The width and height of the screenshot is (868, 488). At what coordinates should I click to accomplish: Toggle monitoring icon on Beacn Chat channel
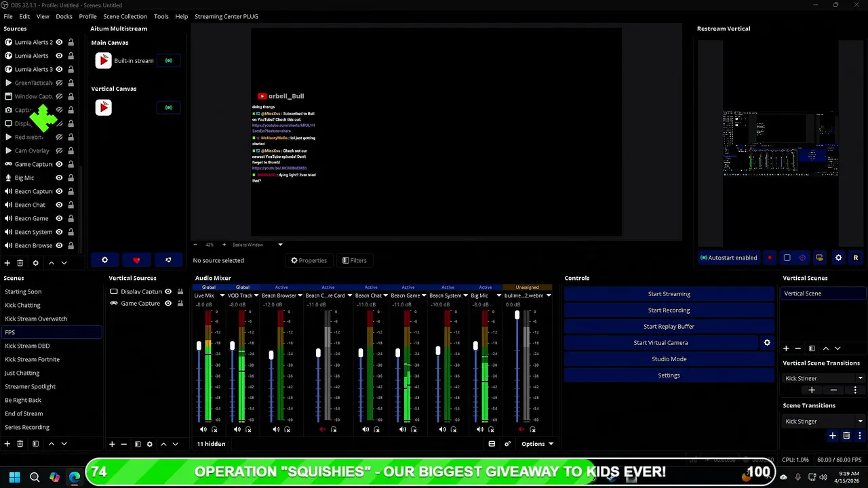376,429
